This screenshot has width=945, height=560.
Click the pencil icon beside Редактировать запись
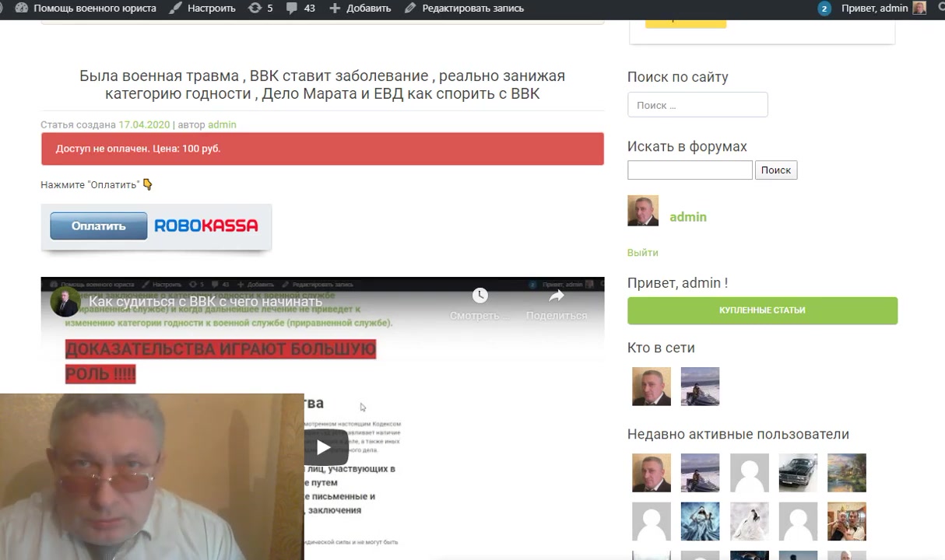tap(409, 9)
